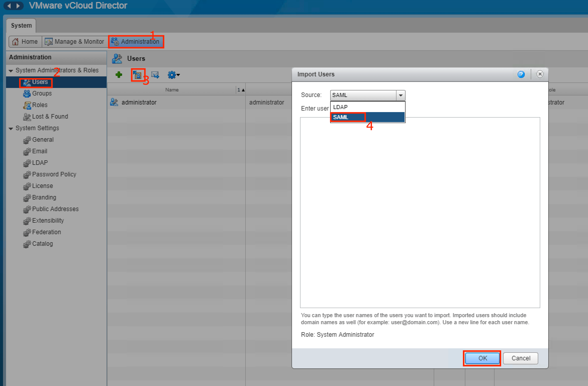The image size is (588, 386).
Task: Click the user names text area
Action: (x=420, y=214)
